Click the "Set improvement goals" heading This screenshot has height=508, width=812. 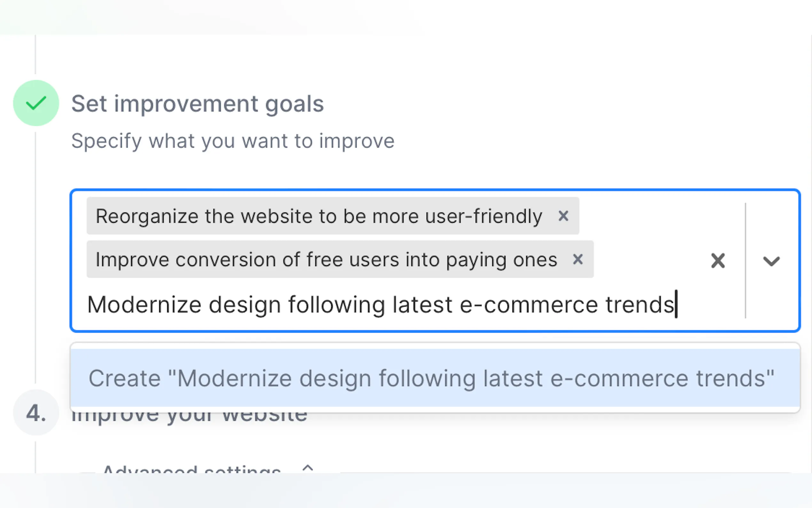coord(197,103)
